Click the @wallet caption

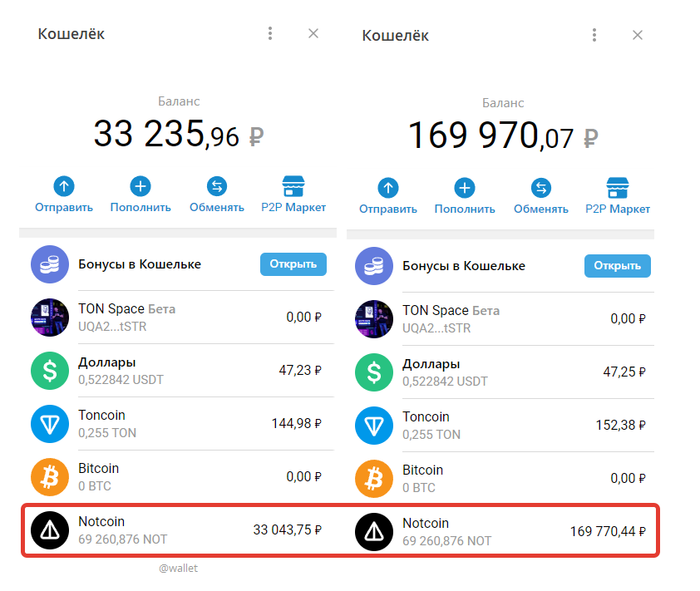[178, 569]
